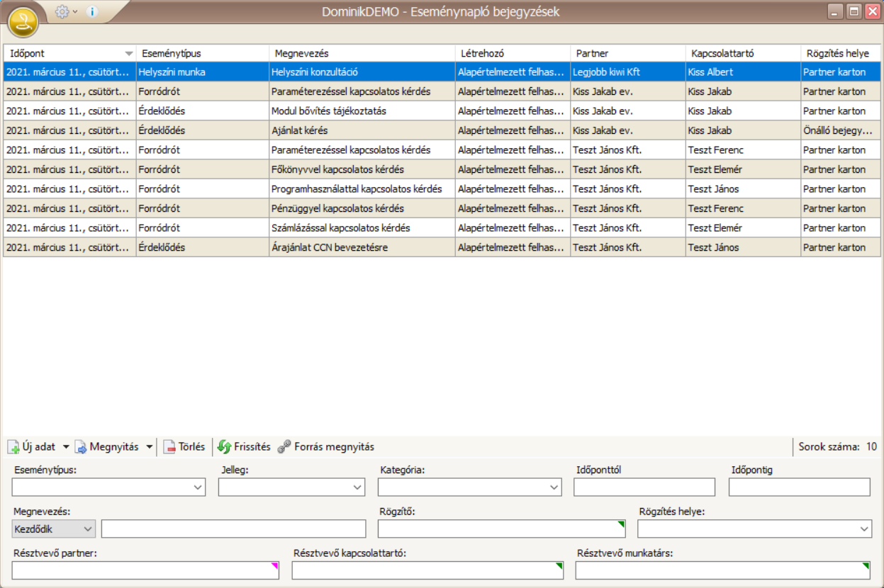Image resolution: width=884 pixels, height=588 pixels.
Task: Click the blue info icon
Action: coord(92,12)
